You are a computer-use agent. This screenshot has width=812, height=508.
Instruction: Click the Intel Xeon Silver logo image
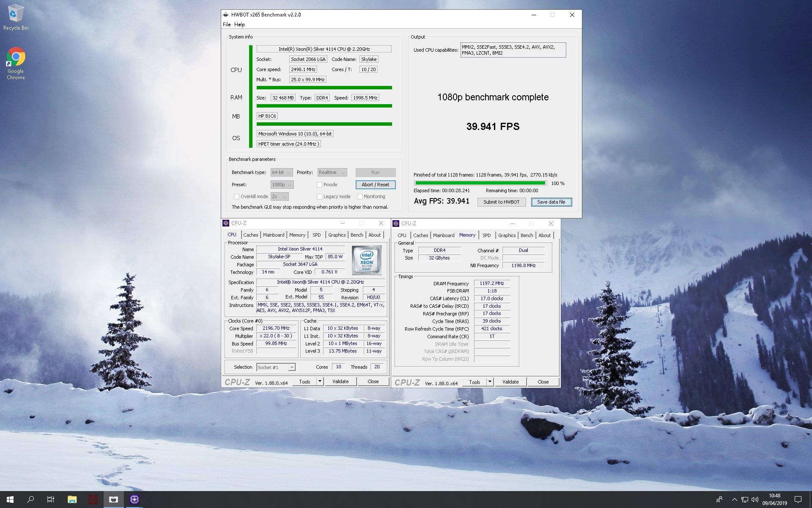coord(367,260)
